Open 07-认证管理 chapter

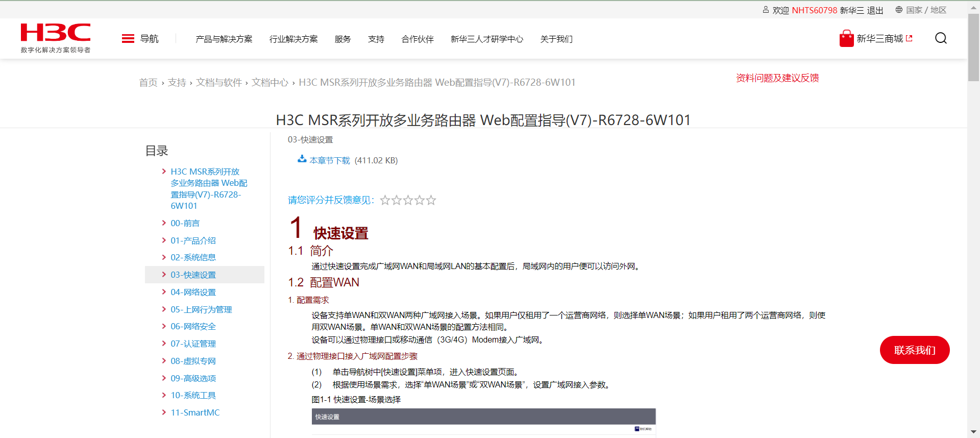(x=193, y=344)
